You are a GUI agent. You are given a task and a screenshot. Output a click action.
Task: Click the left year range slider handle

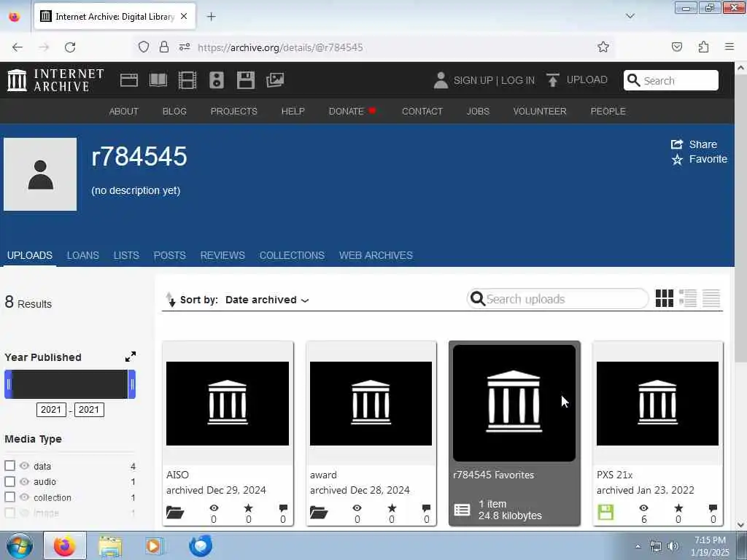pos(8,384)
